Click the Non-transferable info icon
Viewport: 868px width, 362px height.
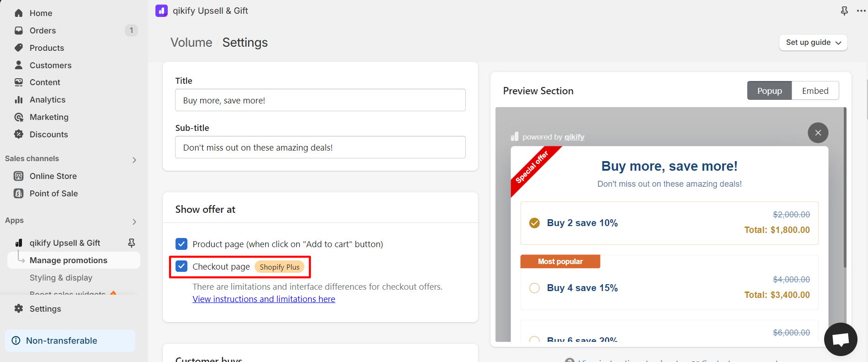tap(16, 340)
